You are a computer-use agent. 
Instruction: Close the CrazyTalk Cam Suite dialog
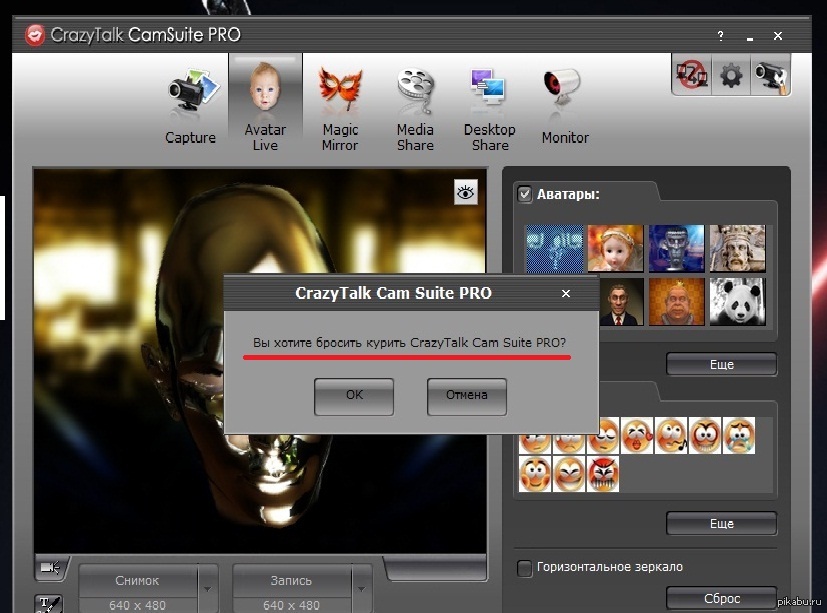coord(566,294)
